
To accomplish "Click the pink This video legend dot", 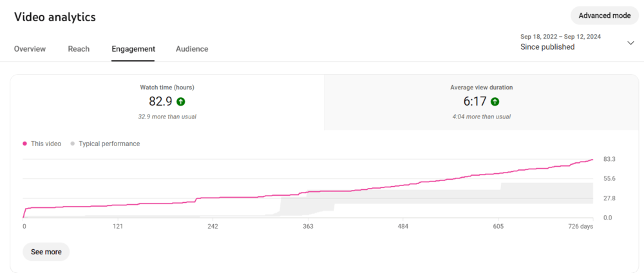I will pos(25,144).
